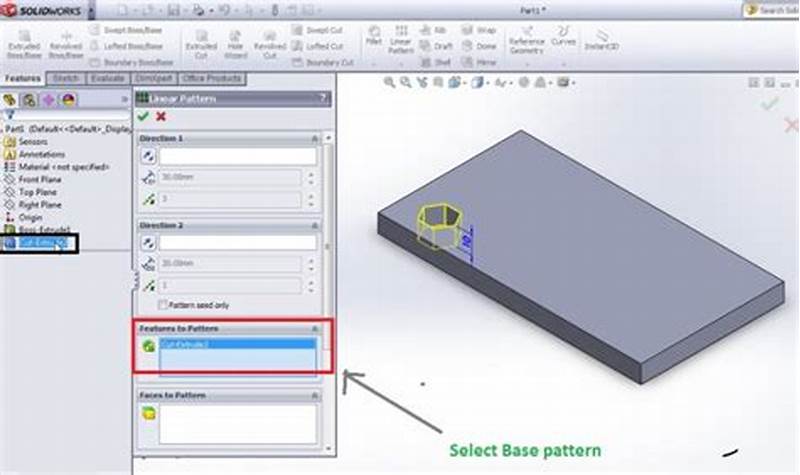
Task: Select Right Plane in feature tree
Action: click(33, 205)
